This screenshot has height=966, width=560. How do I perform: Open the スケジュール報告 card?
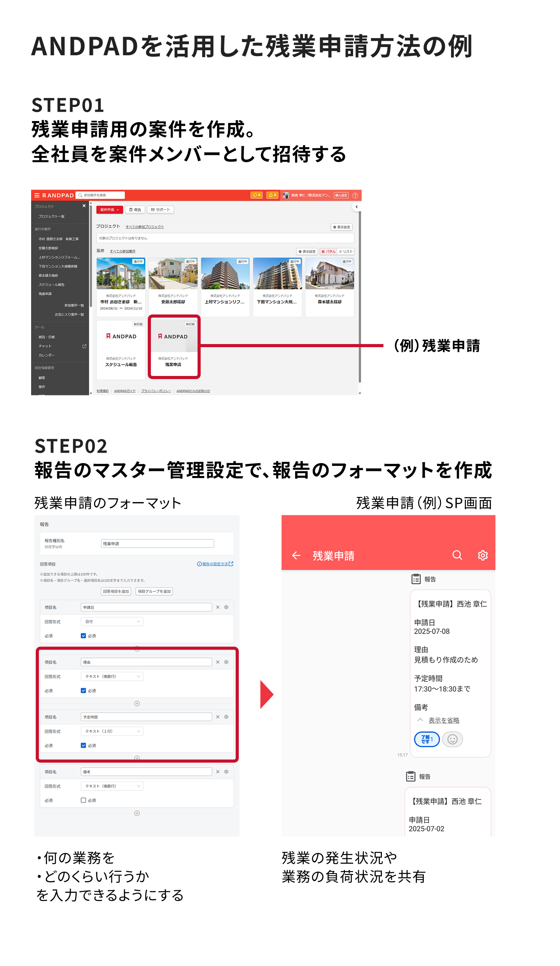click(x=121, y=349)
